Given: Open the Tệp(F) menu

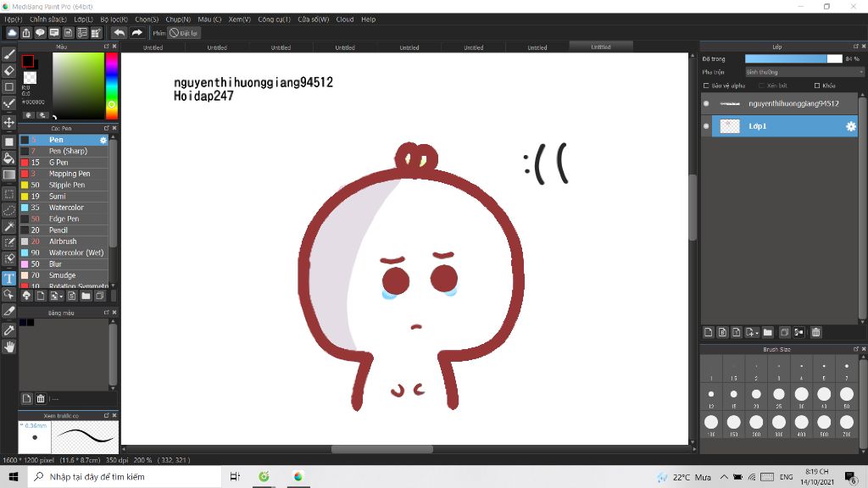Looking at the screenshot, I should pyautogui.click(x=14, y=19).
